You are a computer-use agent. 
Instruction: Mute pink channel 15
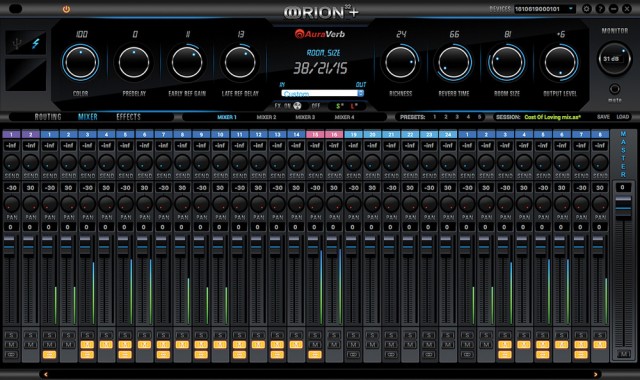[x=315, y=344]
